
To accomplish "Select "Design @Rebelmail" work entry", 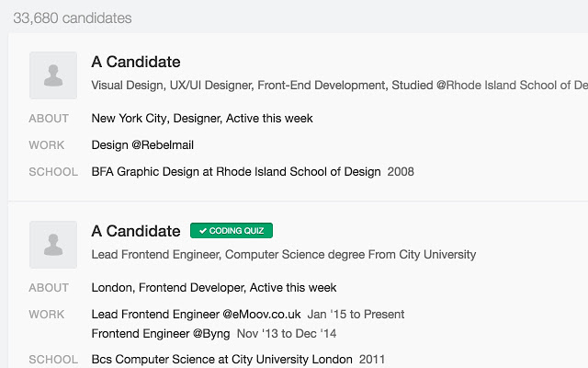I will (x=142, y=144).
